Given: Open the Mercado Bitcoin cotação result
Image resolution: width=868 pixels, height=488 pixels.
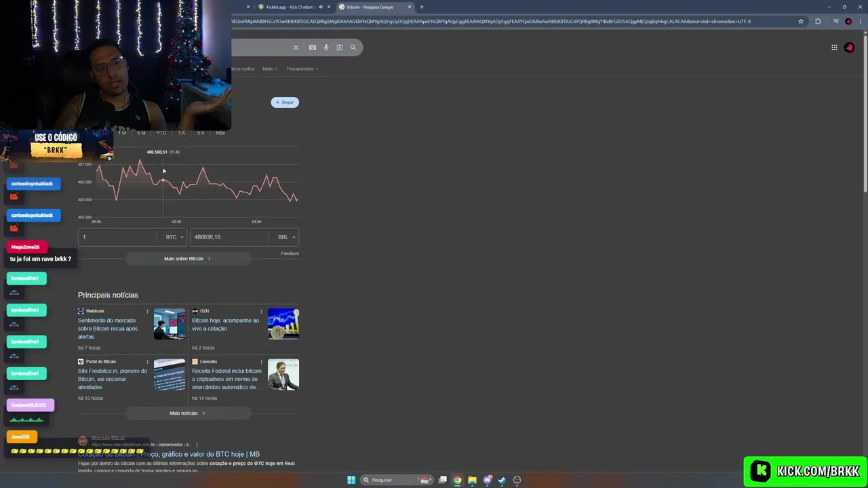Looking at the screenshot, I should point(169,454).
